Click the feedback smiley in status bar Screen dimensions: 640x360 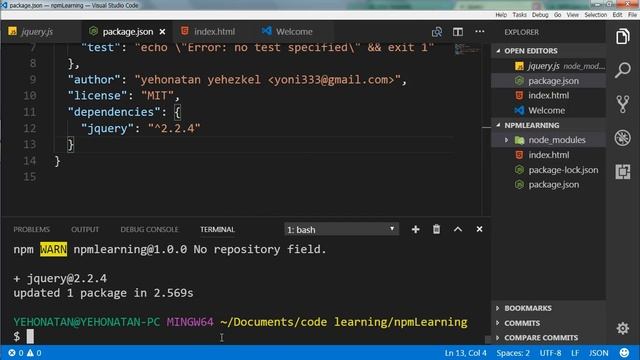(624, 353)
